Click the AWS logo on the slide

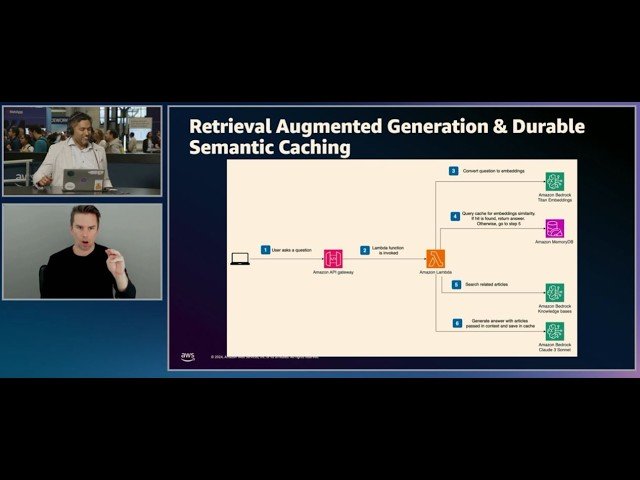pos(188,357)
